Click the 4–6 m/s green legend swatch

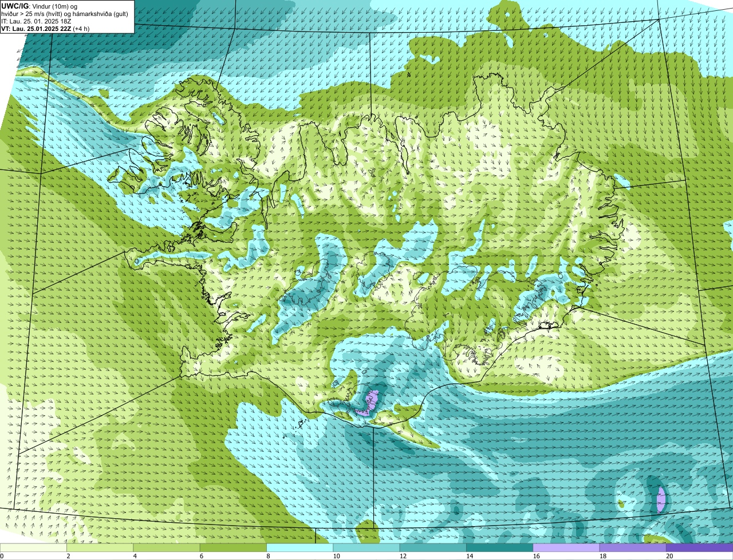(x=167, y=547)
